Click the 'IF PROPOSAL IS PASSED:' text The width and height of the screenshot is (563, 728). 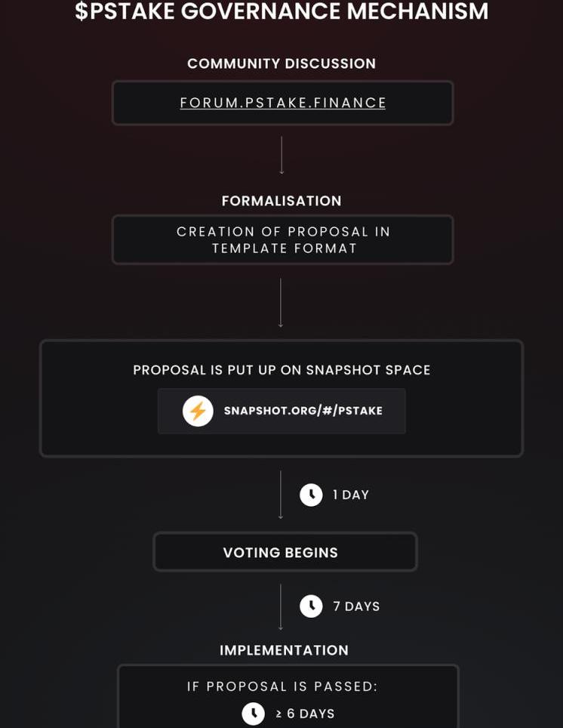point(282,686)
